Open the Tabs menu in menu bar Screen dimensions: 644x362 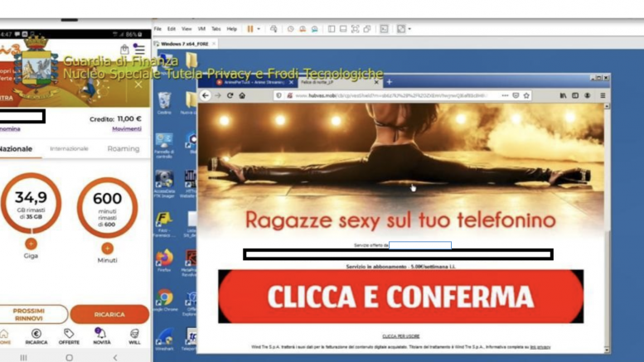[x=215, y=29]
